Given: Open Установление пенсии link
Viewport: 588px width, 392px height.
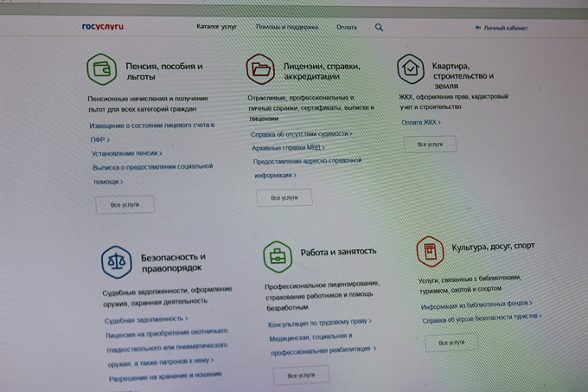Looking at the screenshot, I should tap(127, 153).
